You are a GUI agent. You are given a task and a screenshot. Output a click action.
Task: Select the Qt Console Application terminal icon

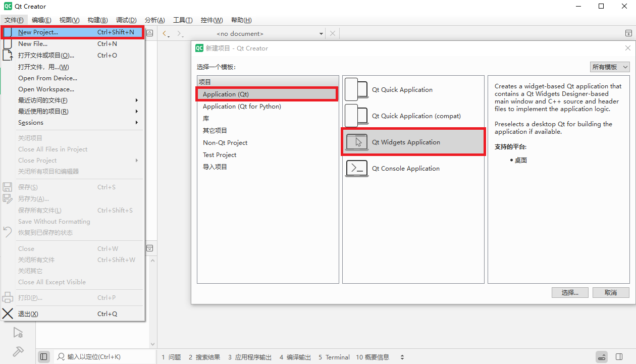tap(357, 168)
